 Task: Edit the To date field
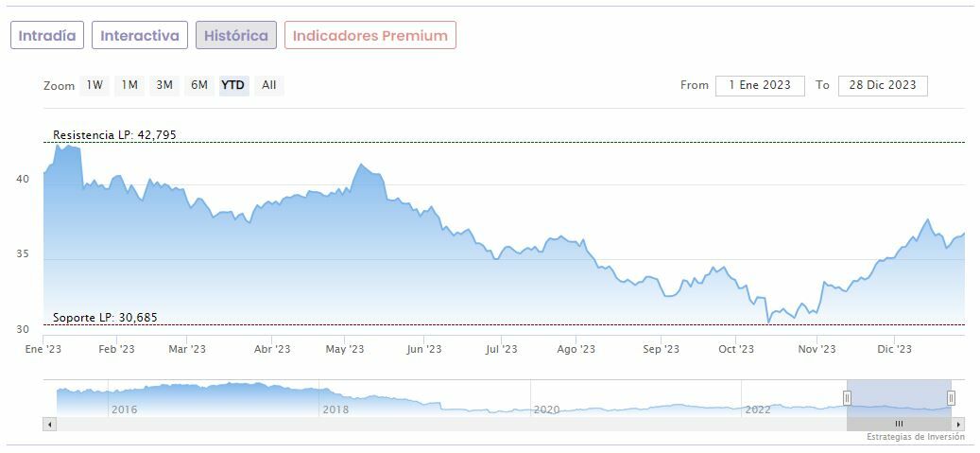pos(883,85)
